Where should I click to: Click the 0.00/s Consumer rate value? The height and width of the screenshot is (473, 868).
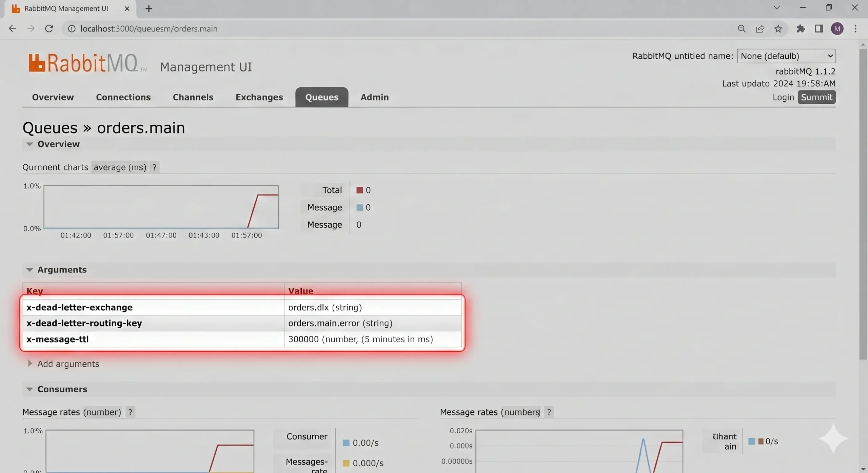click(366, 443)
